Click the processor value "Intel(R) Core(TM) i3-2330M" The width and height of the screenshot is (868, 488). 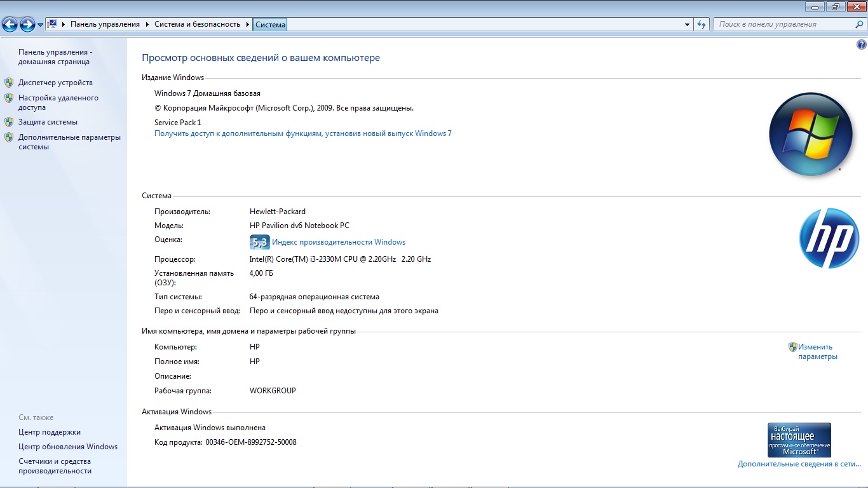click(x=340, y=259)
